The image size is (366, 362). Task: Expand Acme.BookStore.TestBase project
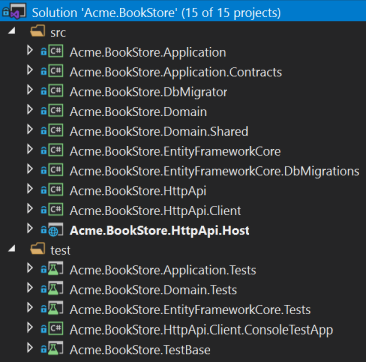click(30, 347)
